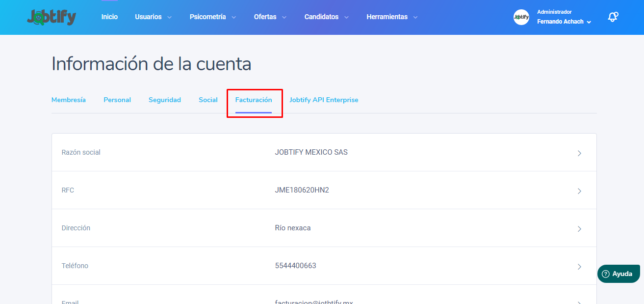Screen dimensions: 644x304
Task: Click the RFC label
Action: click(x=68, y=190)
